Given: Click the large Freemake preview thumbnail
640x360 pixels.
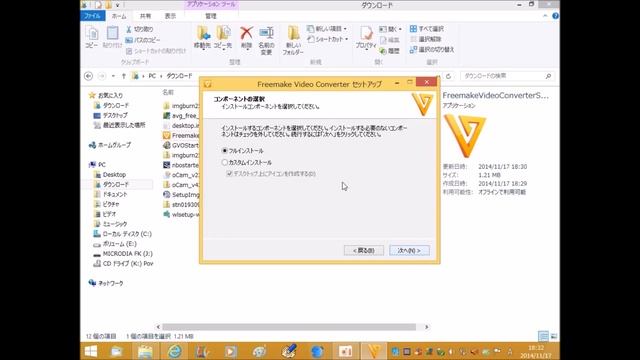Looking at the screenshot, I should click(x=465, y=136).
